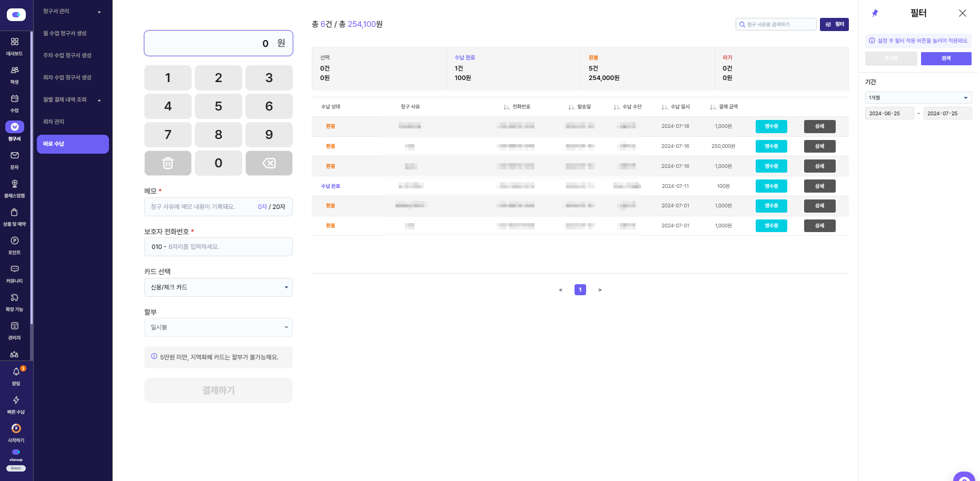Image resolution: width=980 pixels, height=481 pixels.
Task: Tap keypad number 7
Action: coord(168,135)
